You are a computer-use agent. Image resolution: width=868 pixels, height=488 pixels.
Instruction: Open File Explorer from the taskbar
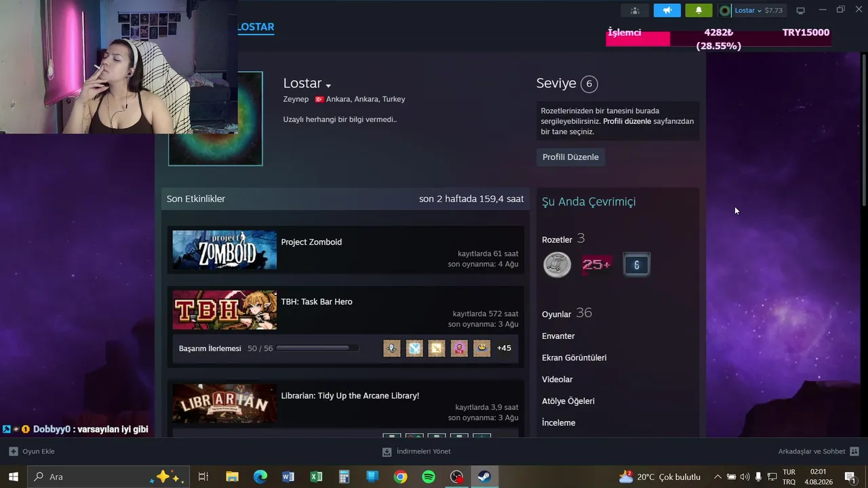(x=232, y=476)
